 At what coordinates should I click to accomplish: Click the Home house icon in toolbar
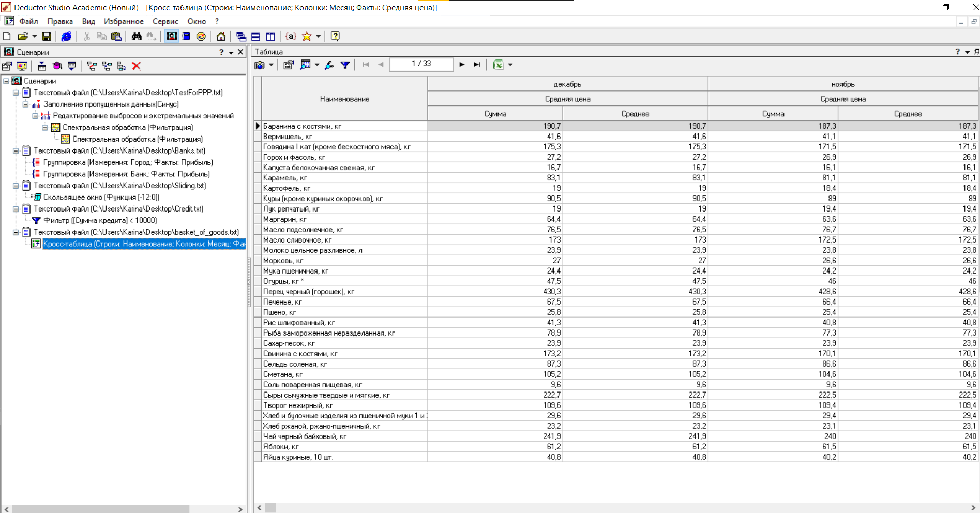pos(221,36)
